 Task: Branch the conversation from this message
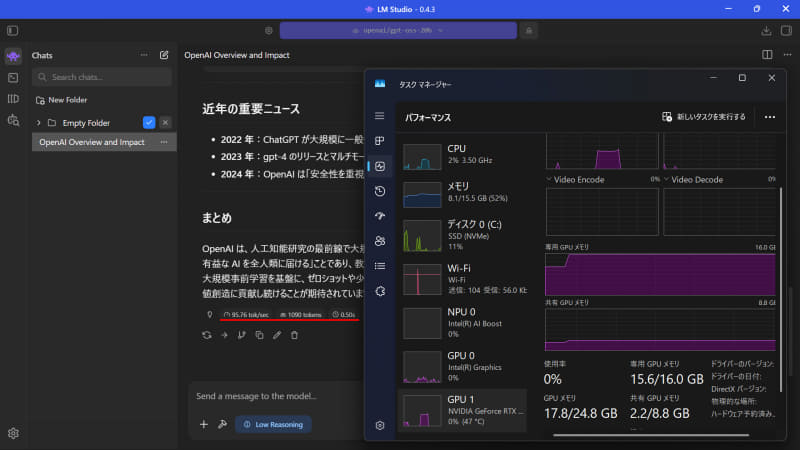point(242,335)
